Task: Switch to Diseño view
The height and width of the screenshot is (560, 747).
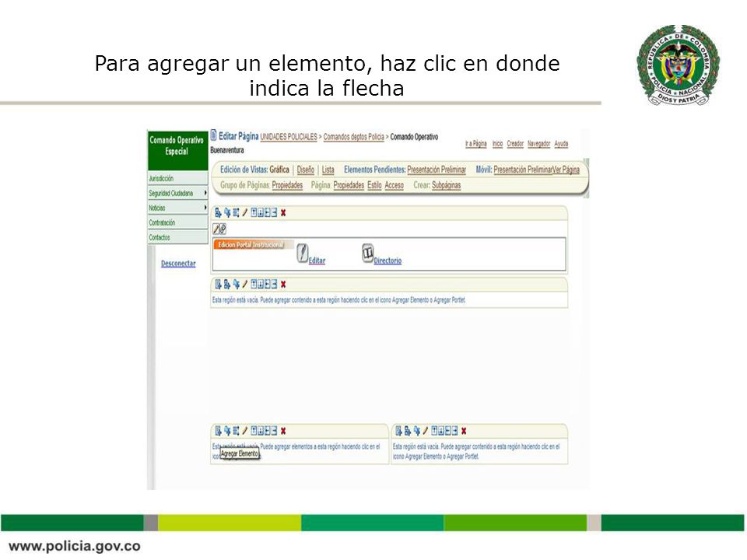Action: click(x=305, y=170)
